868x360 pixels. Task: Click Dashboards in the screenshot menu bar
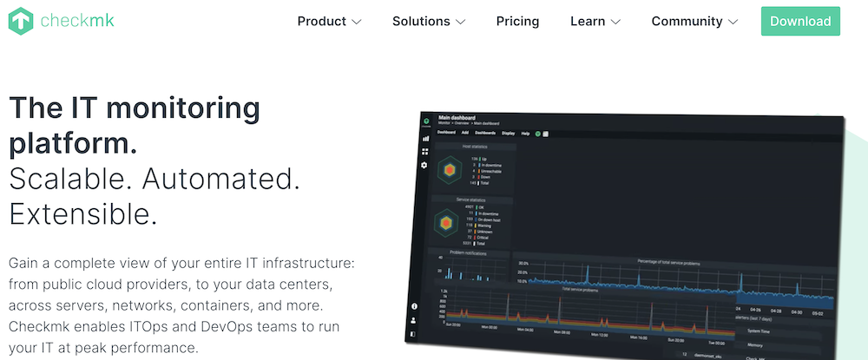[x=485, y=133]
